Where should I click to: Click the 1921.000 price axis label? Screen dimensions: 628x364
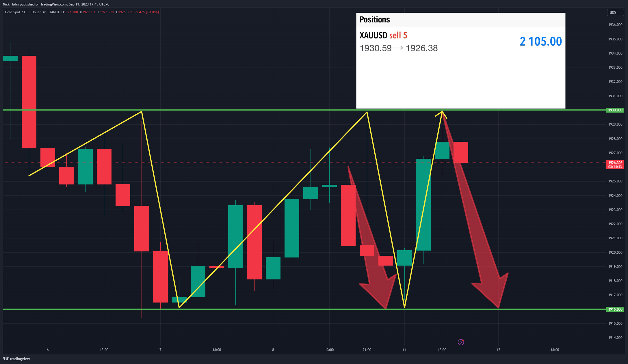click(x=615, y=238)
